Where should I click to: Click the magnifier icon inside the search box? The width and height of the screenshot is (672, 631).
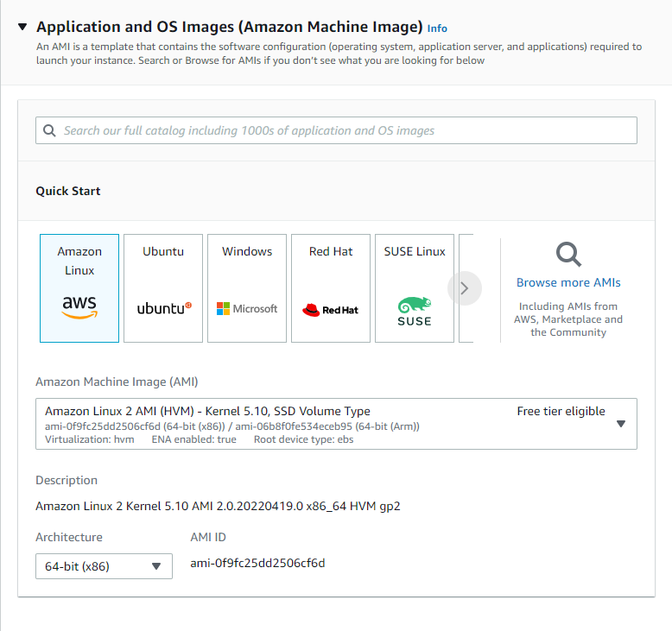pos(48,131)
